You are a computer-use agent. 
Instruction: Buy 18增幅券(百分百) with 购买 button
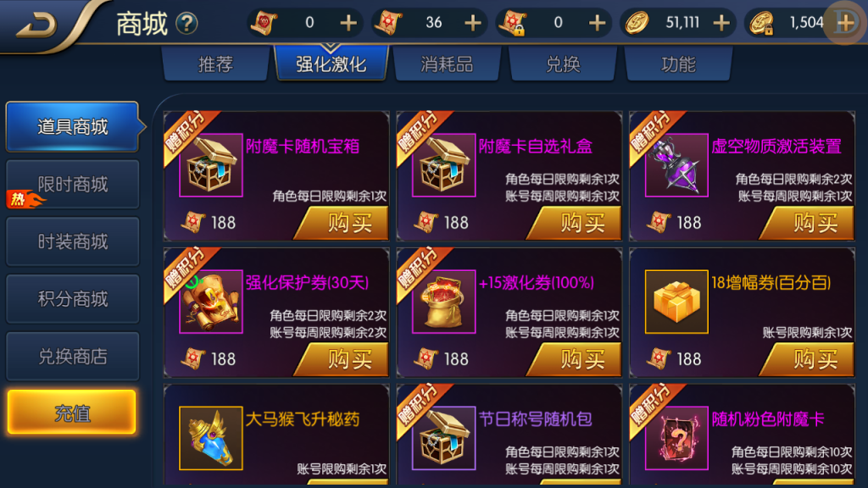click(x=808, y=359)
